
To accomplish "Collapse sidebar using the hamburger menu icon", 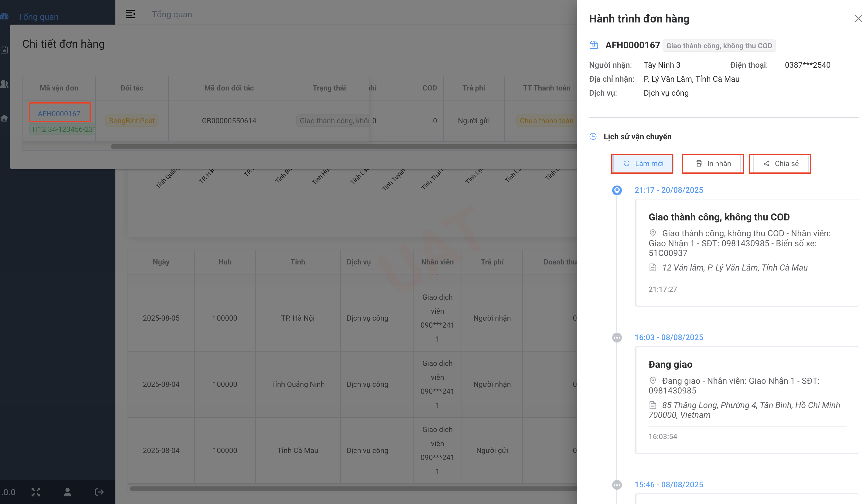I will click(130, 14).
